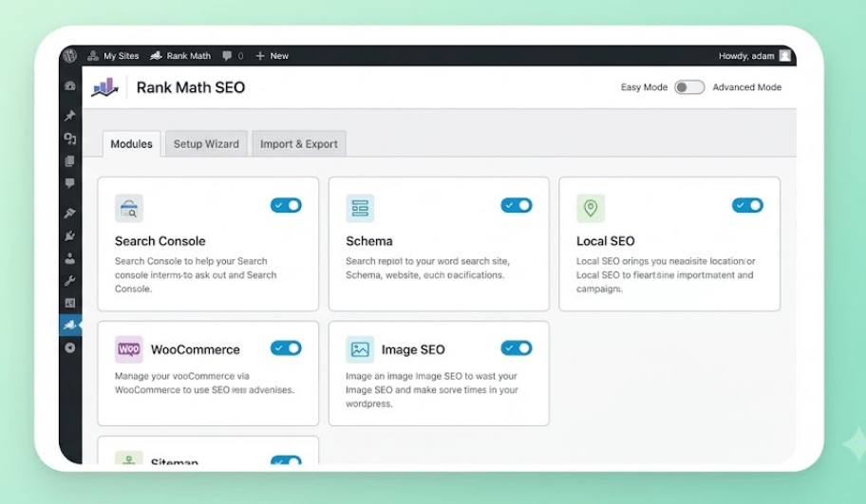This screenshot has height=504, width=866.
Task: Click the plus icon beside New
Action: click(260, 56)
